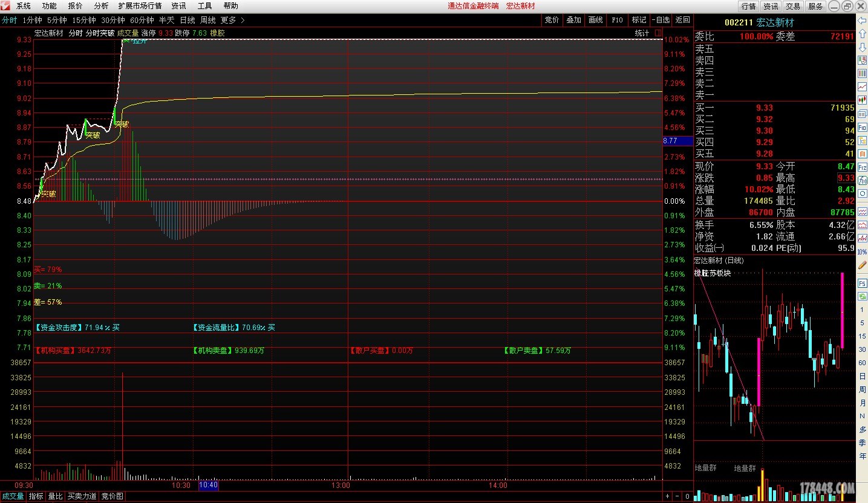Click the blue 8.77 price label
Viewport: 868px width, 503px height.
click(x=678, y=140)
